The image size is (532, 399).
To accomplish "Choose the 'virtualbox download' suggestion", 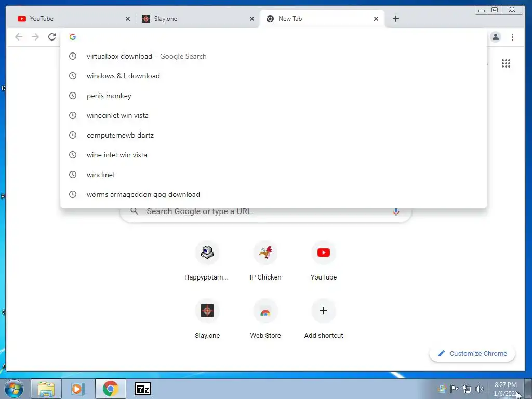I will click(273, 56).
